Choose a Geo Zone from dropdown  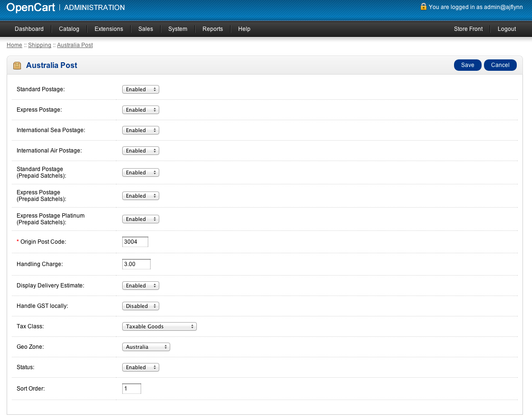coord(146,347)
